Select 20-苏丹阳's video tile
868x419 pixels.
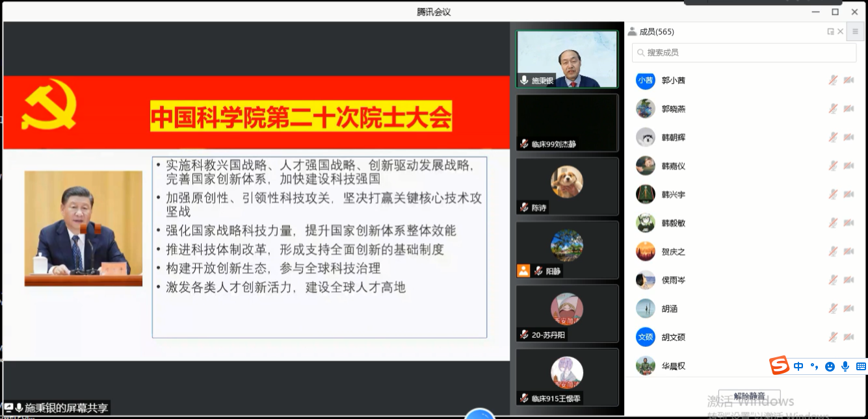click(568, 314)
